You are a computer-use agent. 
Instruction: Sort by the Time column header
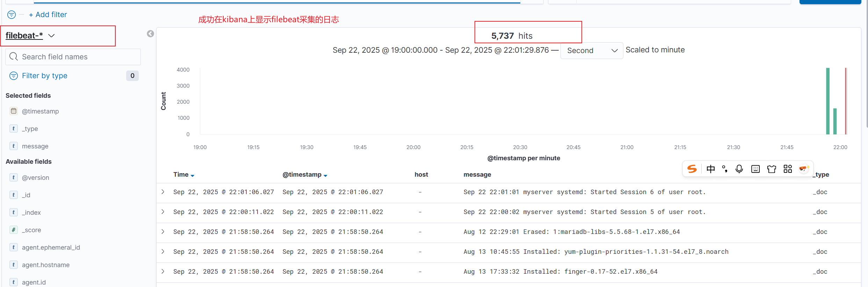click(184, 175)
